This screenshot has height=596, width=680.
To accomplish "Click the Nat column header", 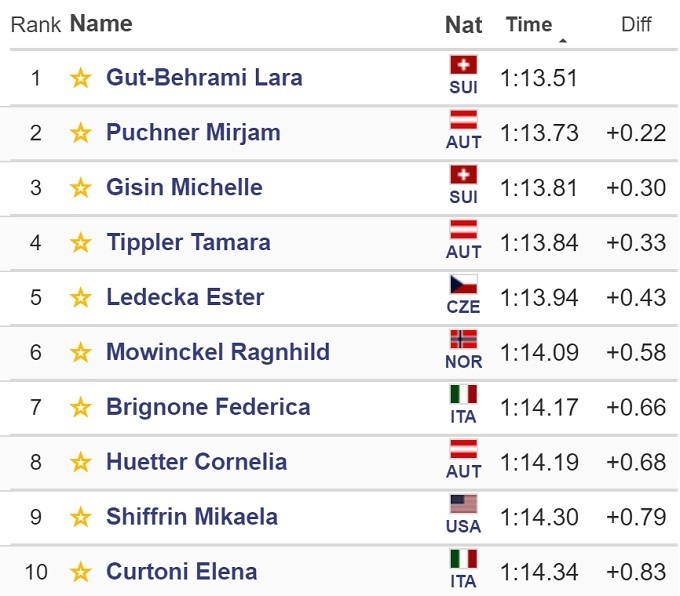I will point(463,24).
